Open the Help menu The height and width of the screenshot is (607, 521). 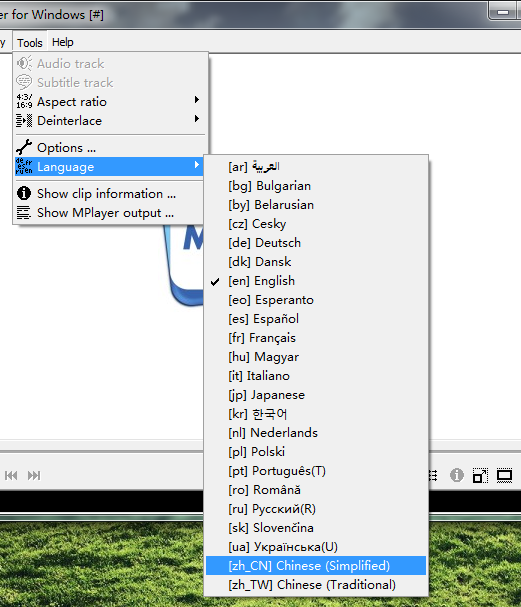click(63, 42)
